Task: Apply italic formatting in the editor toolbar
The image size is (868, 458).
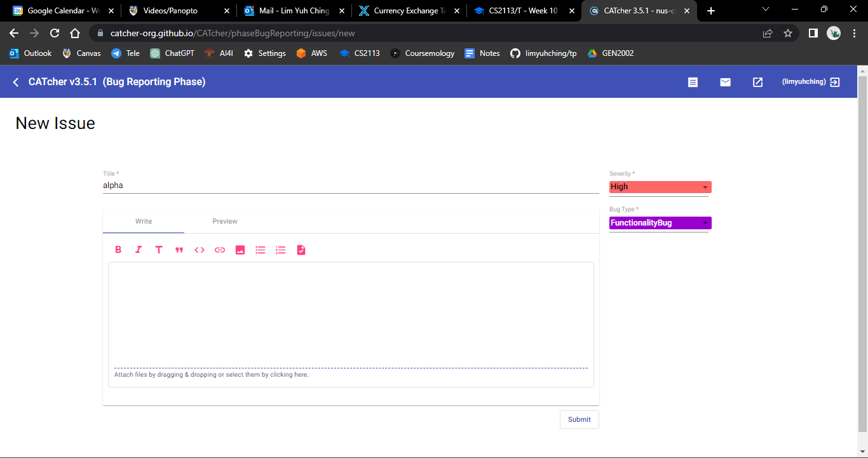Action: coord(139,250)
